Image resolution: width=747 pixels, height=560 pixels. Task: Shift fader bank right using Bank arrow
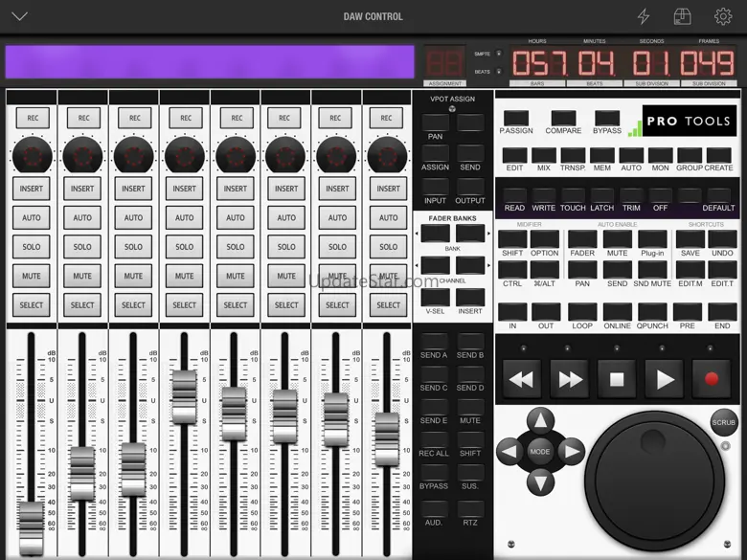click(469, 233)
